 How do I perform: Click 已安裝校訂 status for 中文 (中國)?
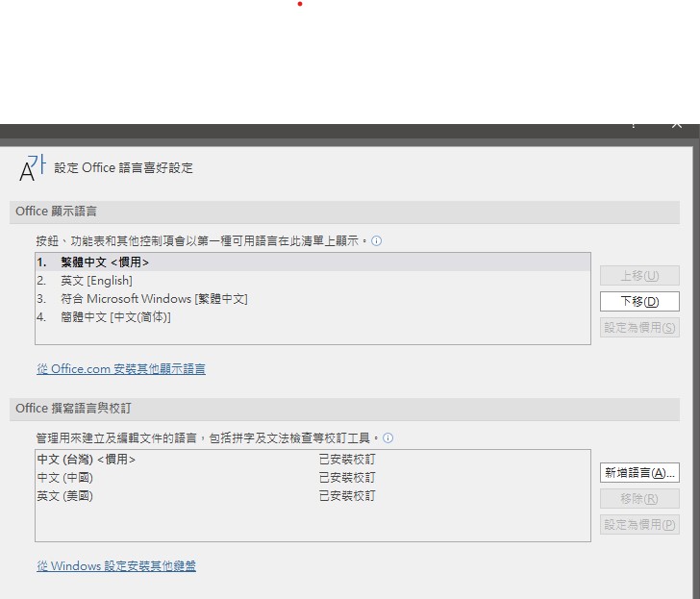coord(347,478)
